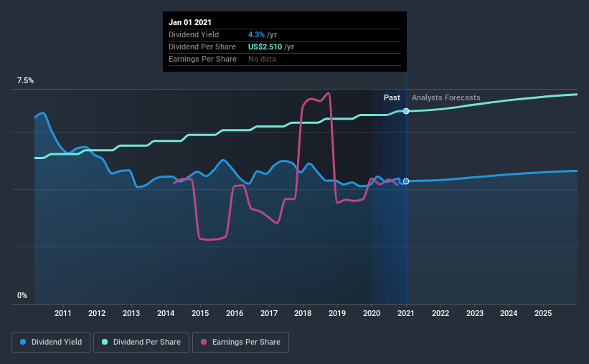Click the 2011 x-axis year label

[x=62, y=313]
